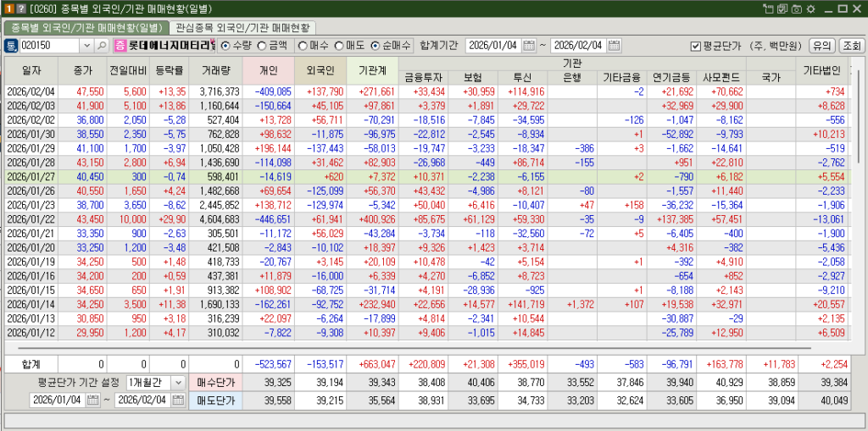Click foreigner net value +137,790
Screen dimensions: 868x431
click(320, 91)
